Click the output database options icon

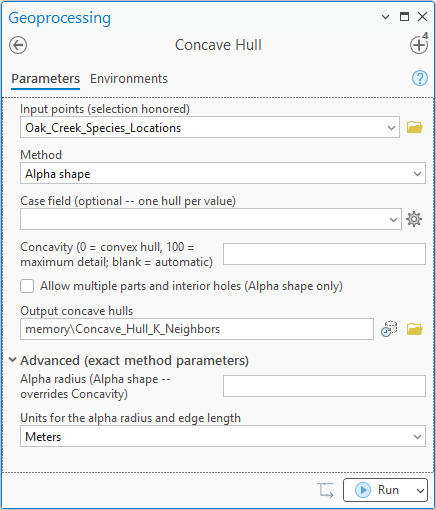(389, 329)
